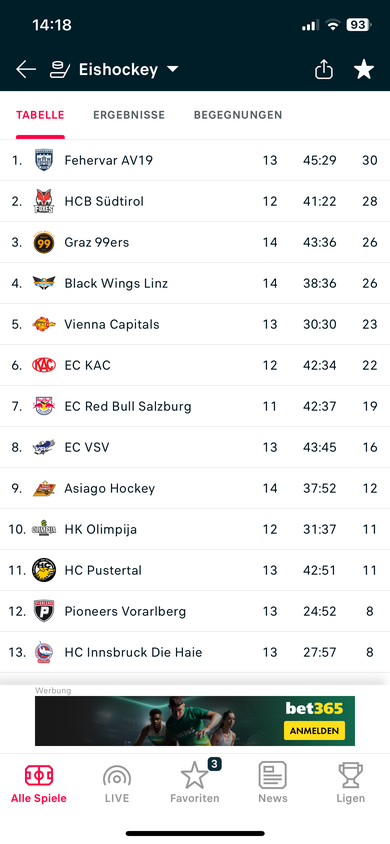The height and width of the screenshot is (844, 390).
Task: Open Favoriten with badge 3
Action: pyautogui.click(x=195, y=784)
